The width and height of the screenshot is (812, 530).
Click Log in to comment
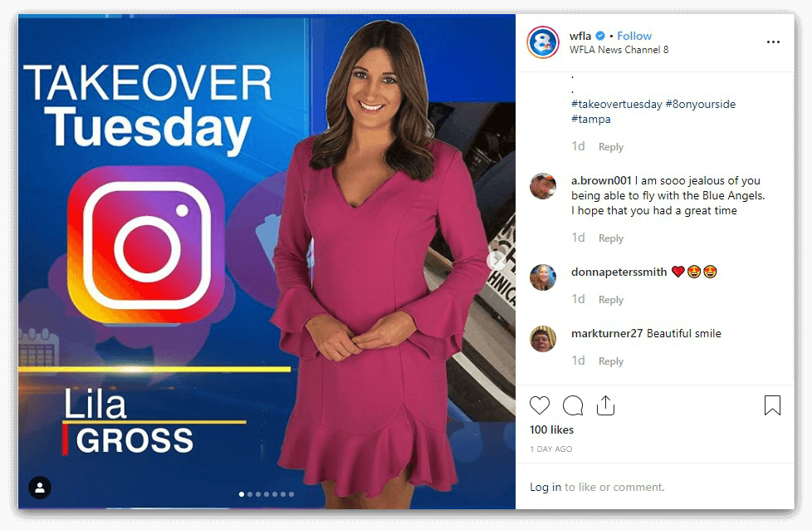pos(545,487)
